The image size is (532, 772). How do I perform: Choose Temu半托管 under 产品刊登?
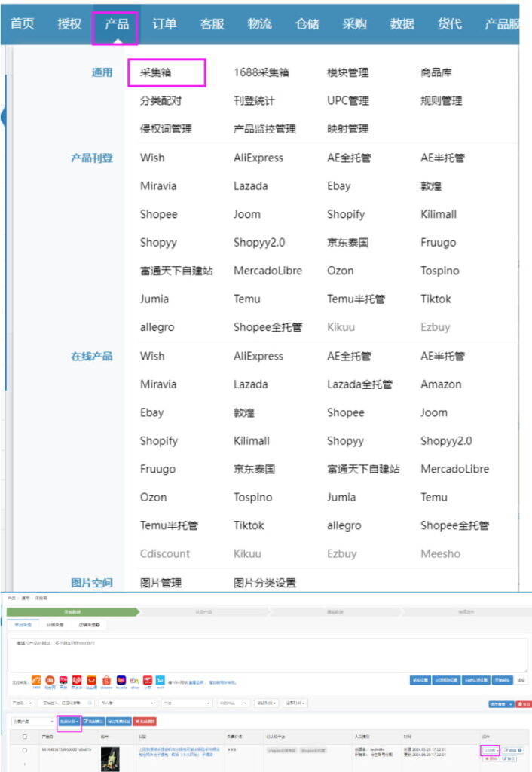tap(356, 299)
